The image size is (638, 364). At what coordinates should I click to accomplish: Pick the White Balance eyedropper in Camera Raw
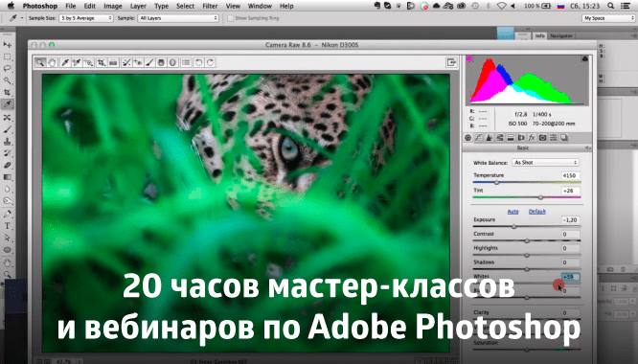pyautogui.click(x=64, y=62)
